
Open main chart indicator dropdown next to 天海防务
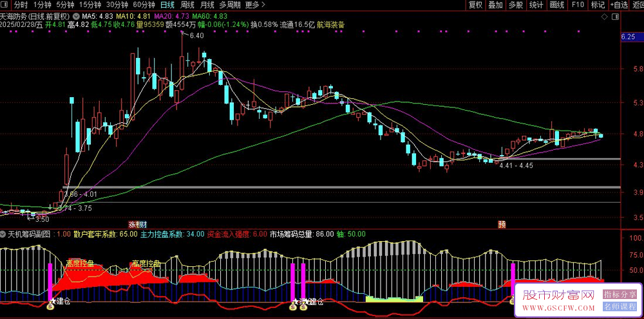click(x=76, y=17)
